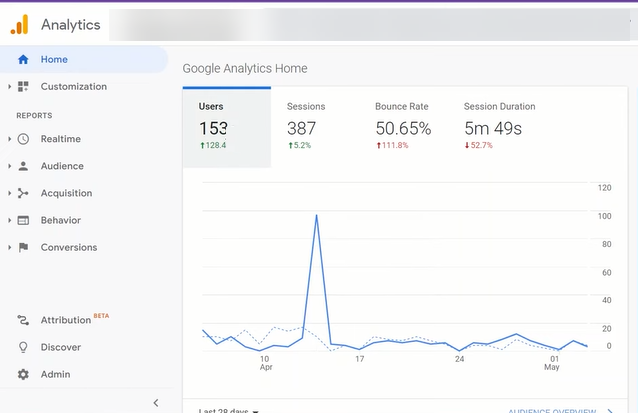Open the Realtime label

pos(61,139)
